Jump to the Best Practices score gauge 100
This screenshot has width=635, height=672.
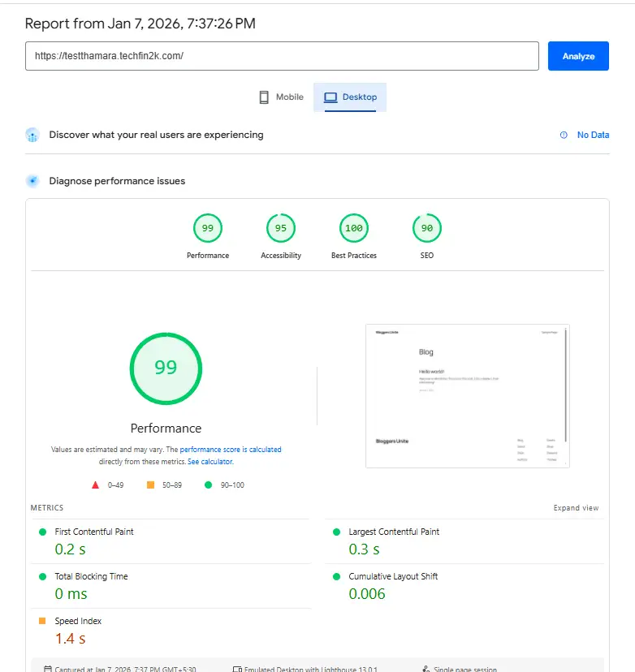(x=354, y=228)
